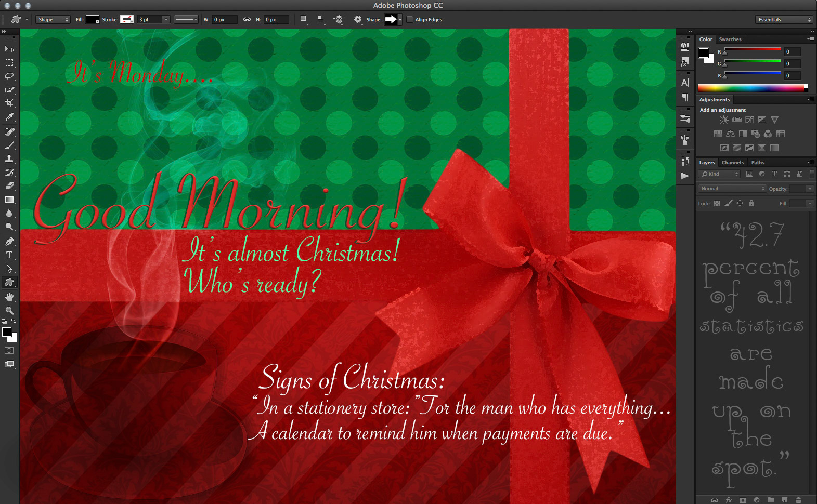Viewport: 817px width, 504px height.
Task: Select the Zoom tool
Action: point(9,311)
